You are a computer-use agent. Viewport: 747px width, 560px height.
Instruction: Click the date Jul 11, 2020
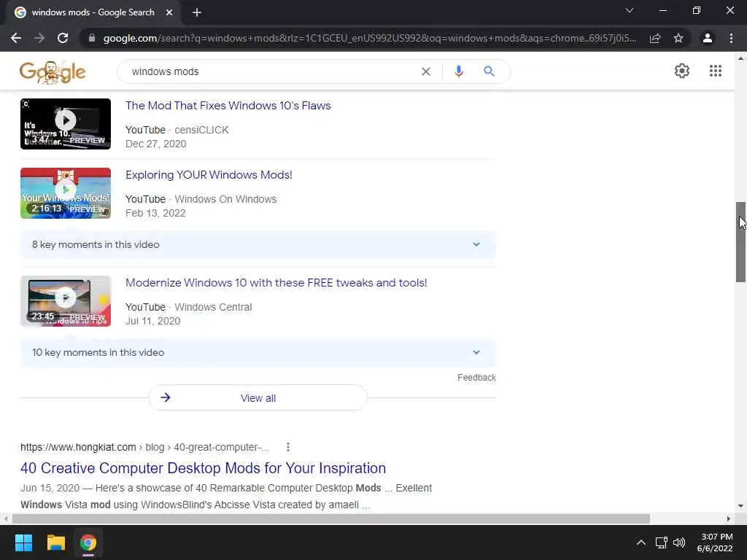coord(153,321)
